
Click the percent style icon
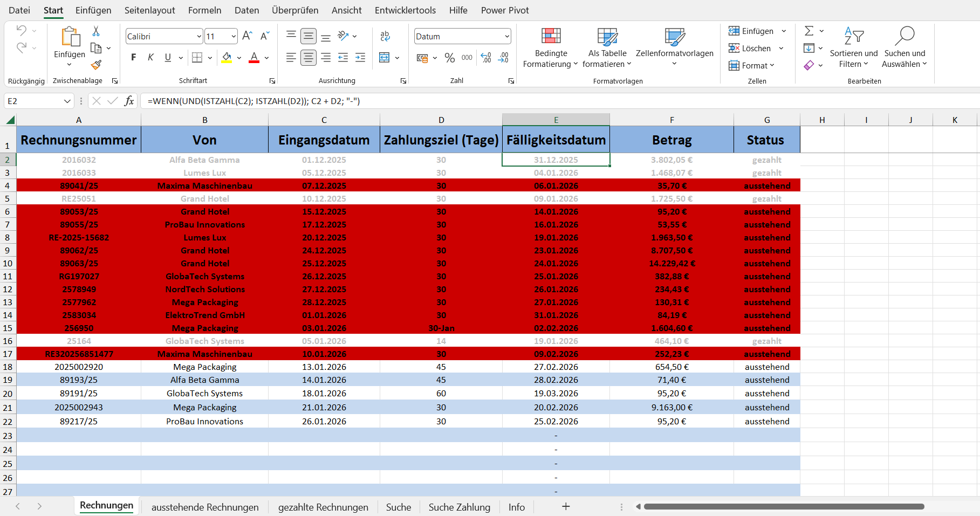449,58
